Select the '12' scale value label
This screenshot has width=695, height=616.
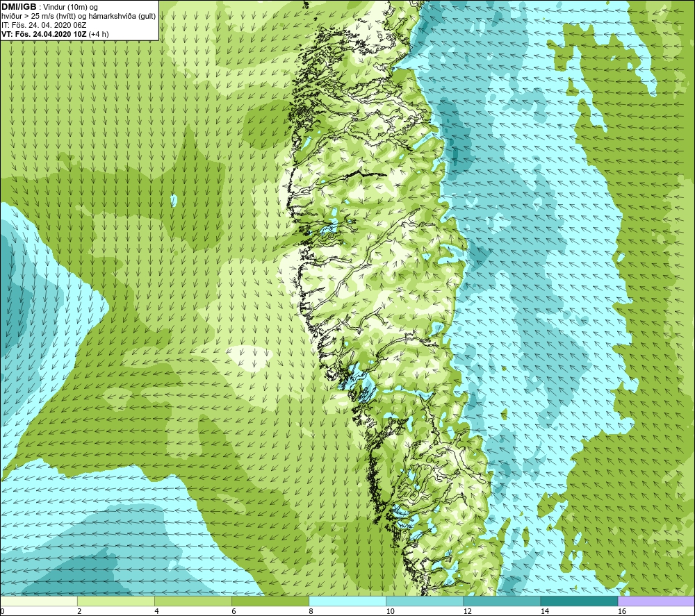pyautogui.click(x=467, y=612)
